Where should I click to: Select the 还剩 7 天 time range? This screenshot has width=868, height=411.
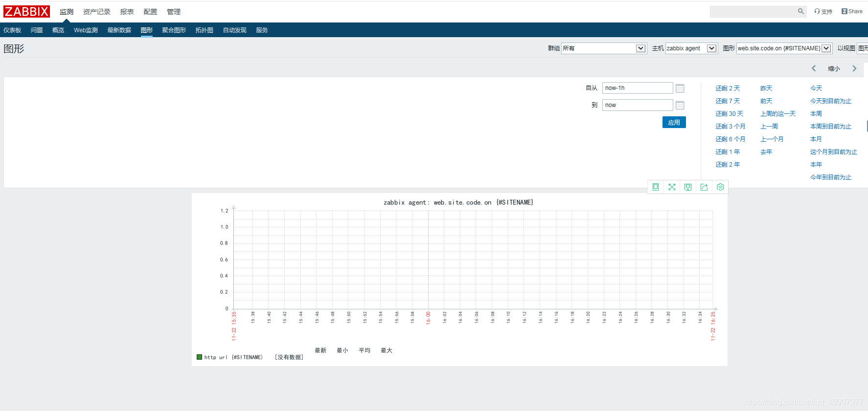pos(728,101)
